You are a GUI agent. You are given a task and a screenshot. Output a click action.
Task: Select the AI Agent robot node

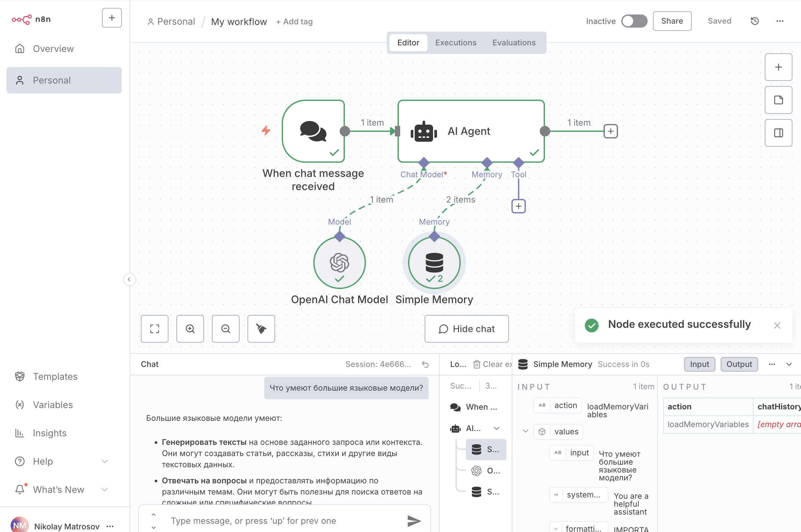471,131
